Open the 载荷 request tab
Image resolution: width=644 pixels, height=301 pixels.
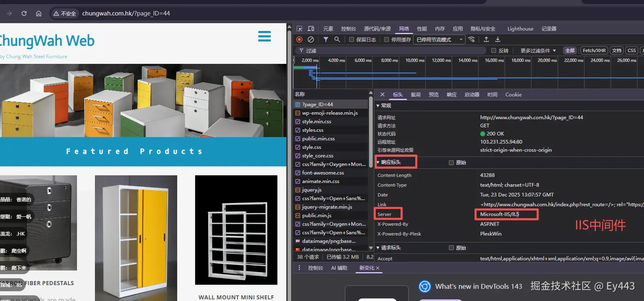coord(416,94)
